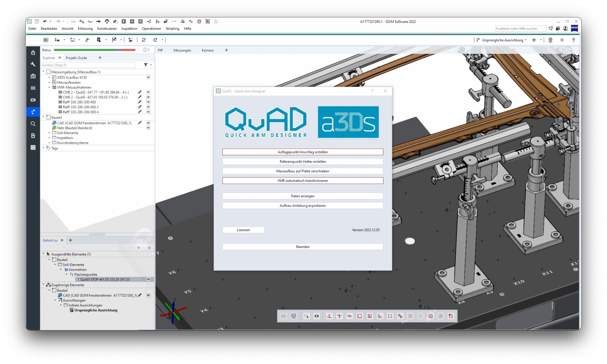The height and width of the screenshot is (364, 607).
Task: Open the camera sidebar workspace icon
Action: click(33, 76)
